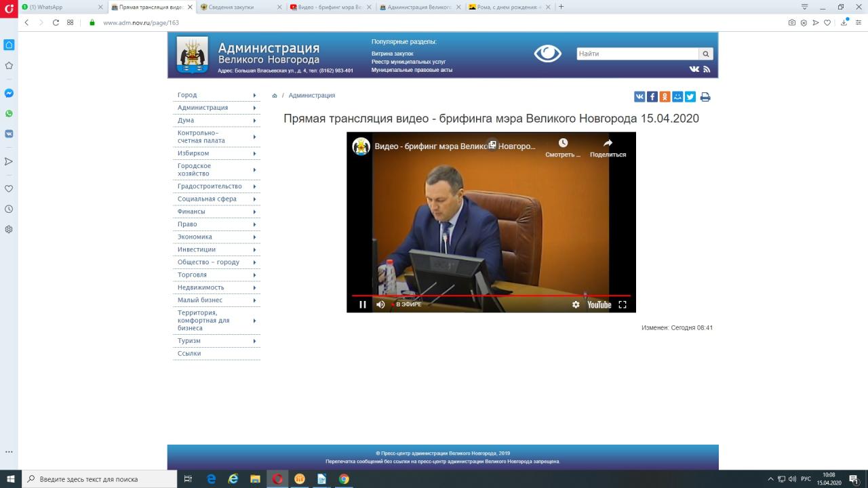Switch to Сведения закупки tab

[x=241, y=7]
